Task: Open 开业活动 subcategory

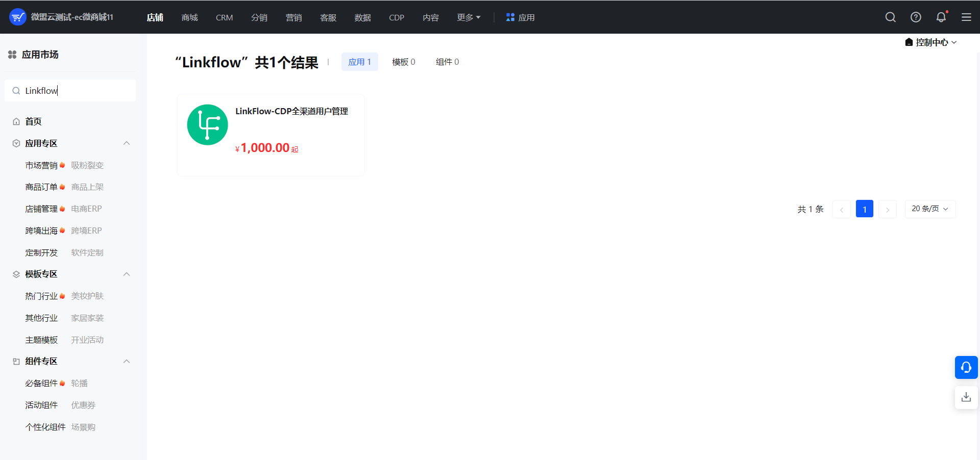Action: 87,340
